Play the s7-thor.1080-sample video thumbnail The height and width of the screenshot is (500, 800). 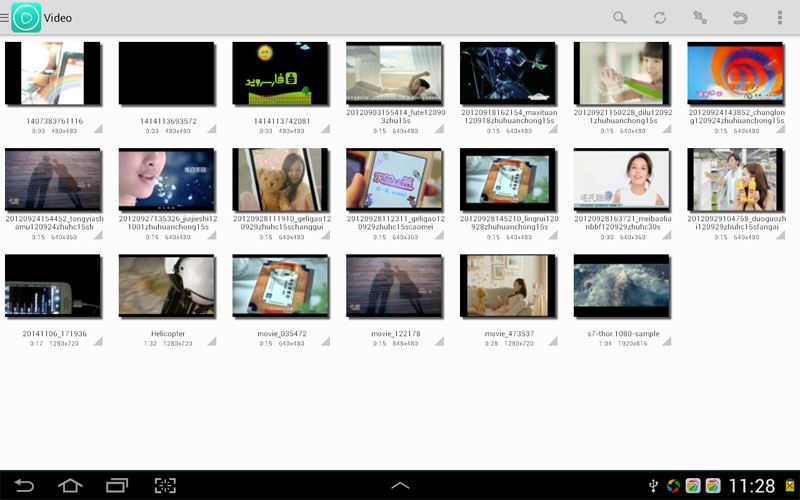click(x=621, y=286)
